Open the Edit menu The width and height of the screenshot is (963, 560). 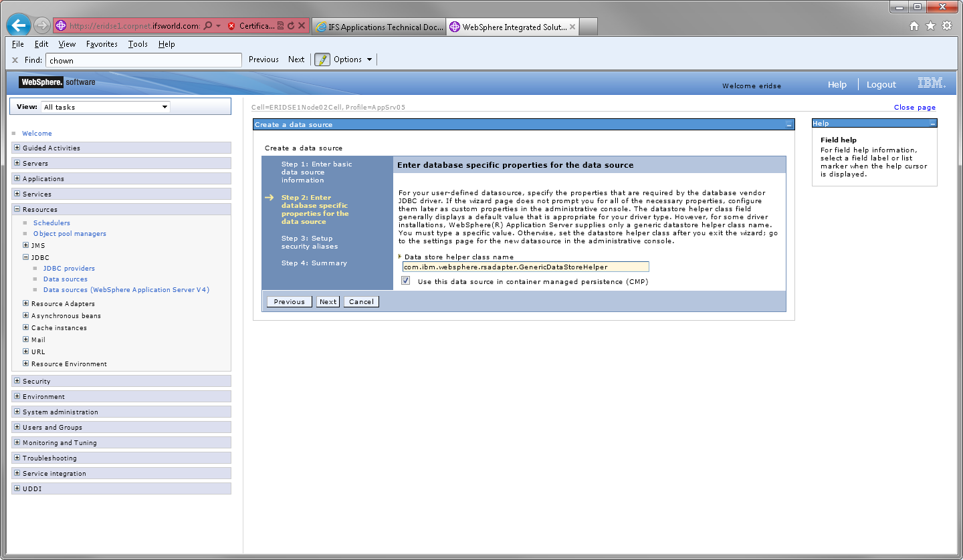coord(41,44)
